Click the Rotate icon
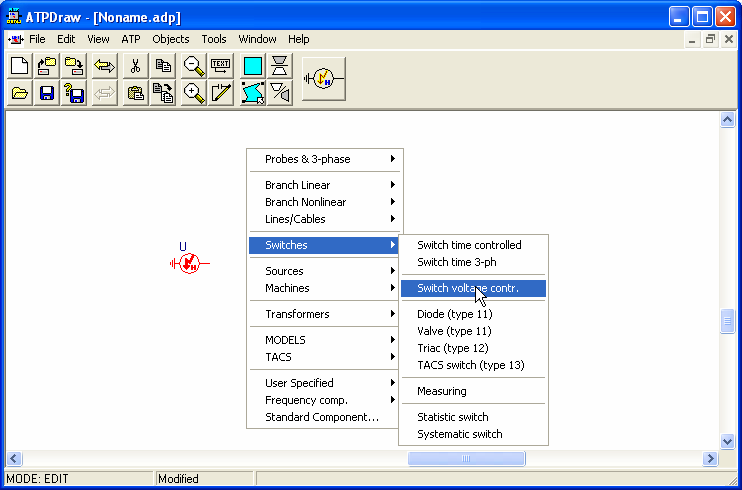The height and width of the screenshot is (490, 742). click(280, 93)
